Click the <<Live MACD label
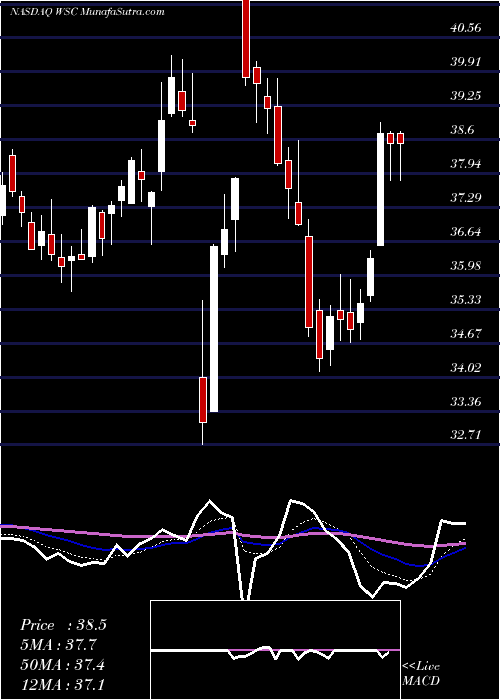 (421, 673)
